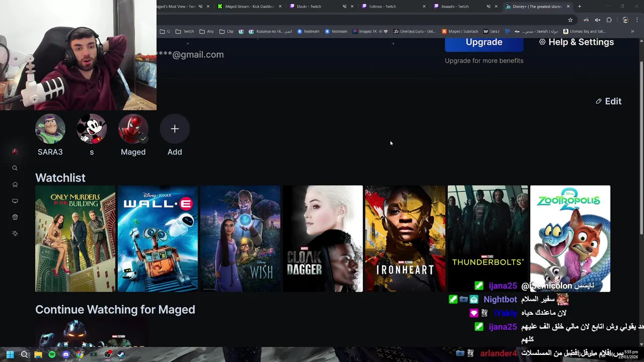Show more bookmarks with the chevron
The image size is (644, 362).
pyautogui.click(x=632, y=31)
